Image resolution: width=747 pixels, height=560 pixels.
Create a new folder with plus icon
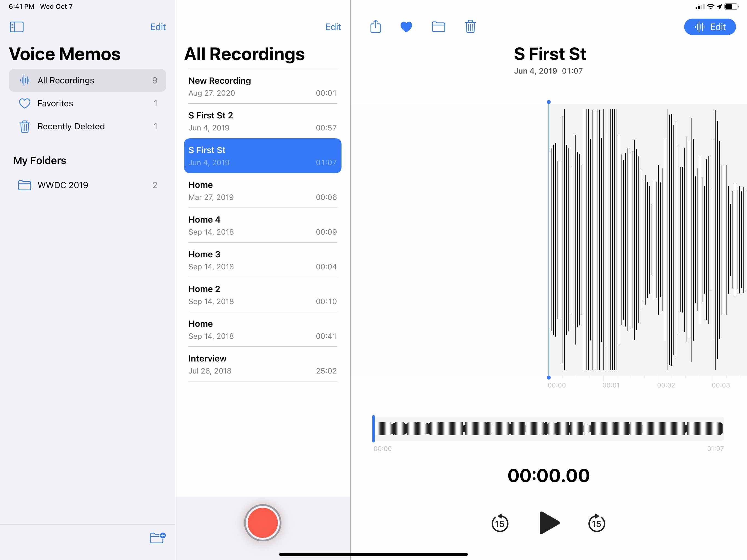(158, 537)
